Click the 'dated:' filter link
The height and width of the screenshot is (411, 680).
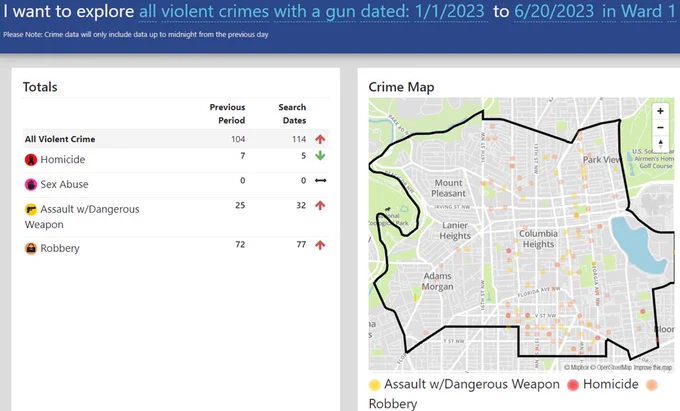tap(385, 11)
